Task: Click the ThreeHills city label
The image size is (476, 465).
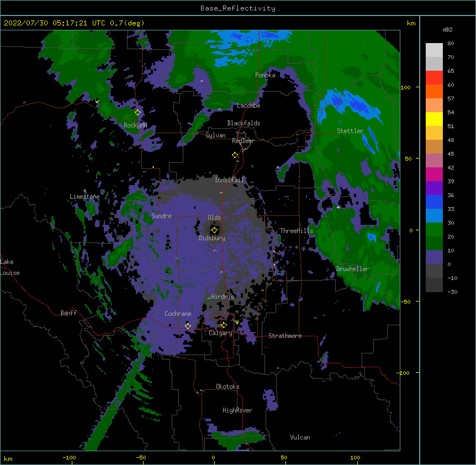Action: [x=297, y=231]
